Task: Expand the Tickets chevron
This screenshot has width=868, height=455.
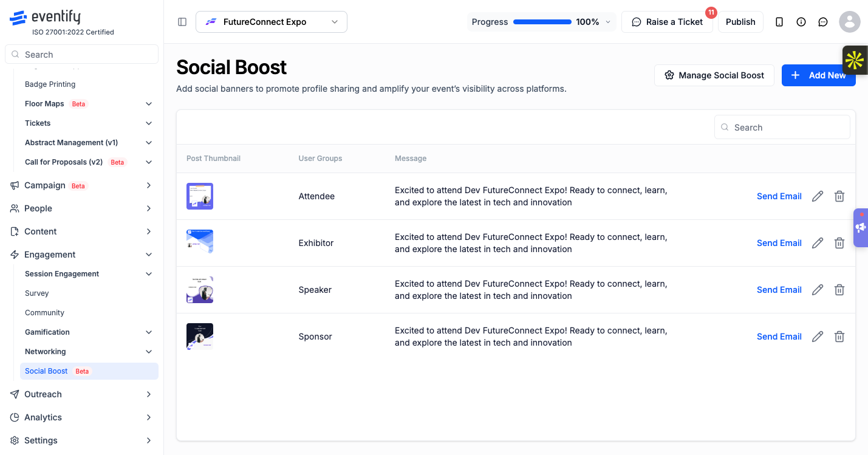Action: click(149, 123)
